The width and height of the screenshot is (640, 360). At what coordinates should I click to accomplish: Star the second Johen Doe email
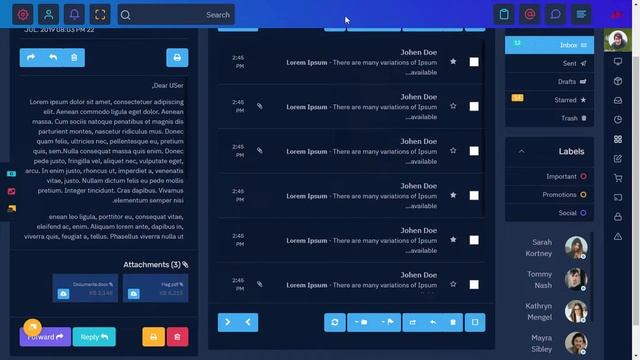pos(453,106)
